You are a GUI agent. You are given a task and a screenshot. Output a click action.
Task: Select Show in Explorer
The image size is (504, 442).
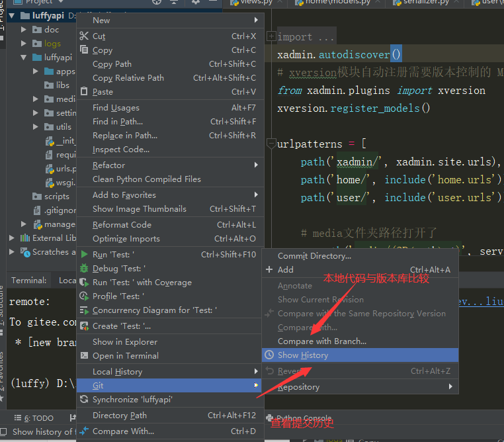[x=171, y=341]
